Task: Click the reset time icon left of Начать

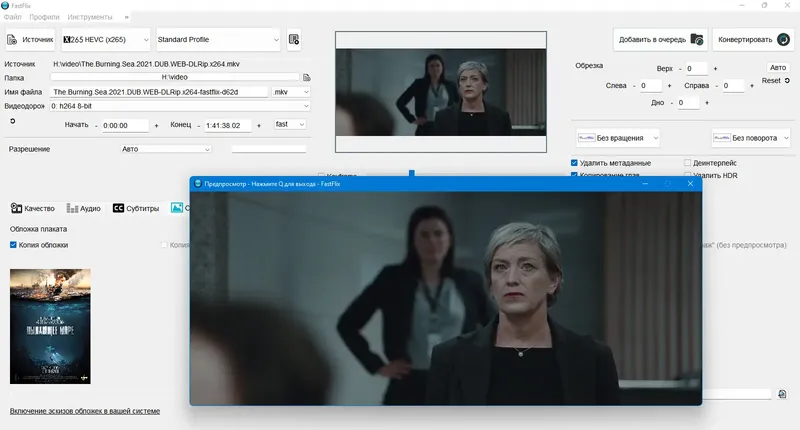Action: click(13, 121)
